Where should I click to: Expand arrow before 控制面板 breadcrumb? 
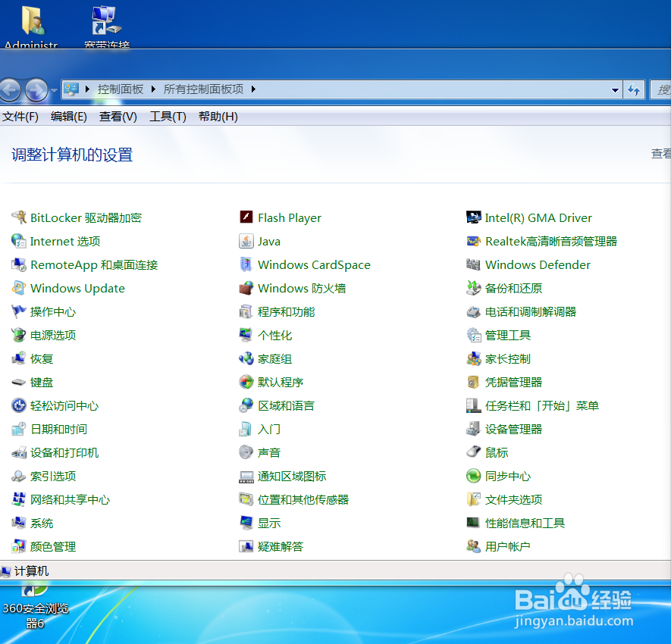pyautogui.click(x=87, y=89)
